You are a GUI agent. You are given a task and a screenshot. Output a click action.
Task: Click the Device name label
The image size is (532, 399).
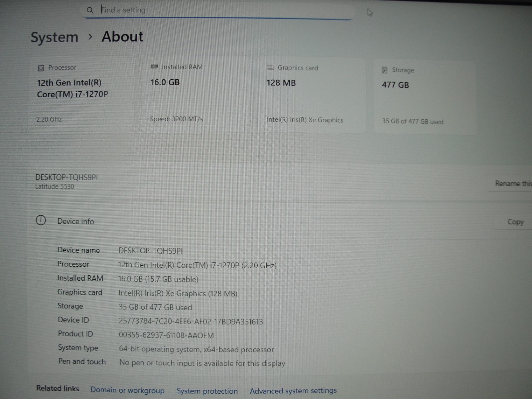(x=78, y=250)
